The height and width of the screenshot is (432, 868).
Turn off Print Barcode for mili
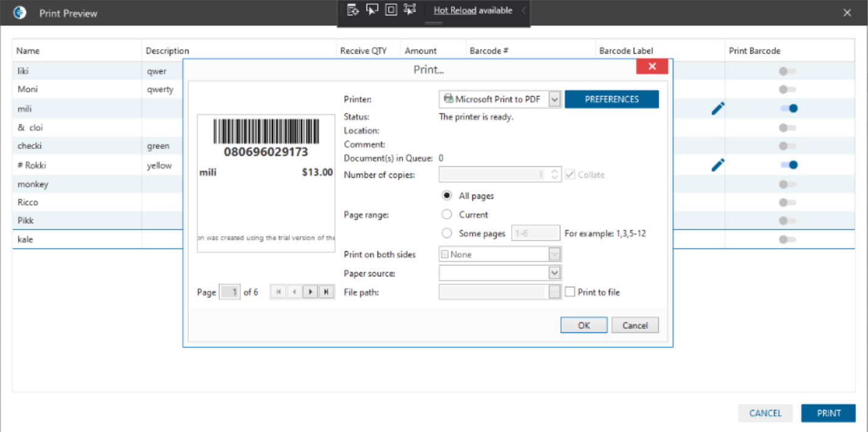pos(788,109)
